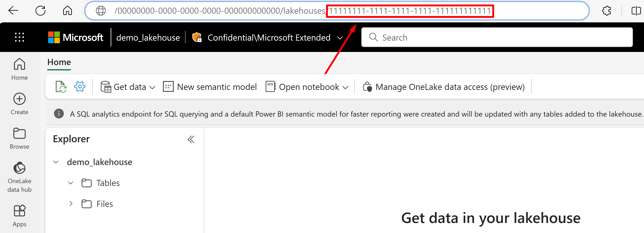Open lakehouse settings gear icon
This screenshot has height=233, width=644.
click(80, 87)
